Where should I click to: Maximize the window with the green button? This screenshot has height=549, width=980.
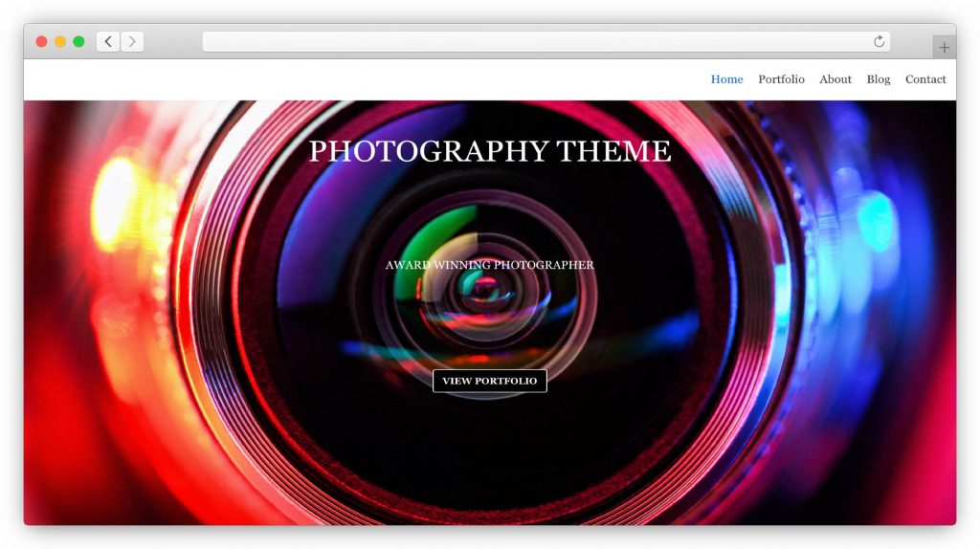[78, 42]
